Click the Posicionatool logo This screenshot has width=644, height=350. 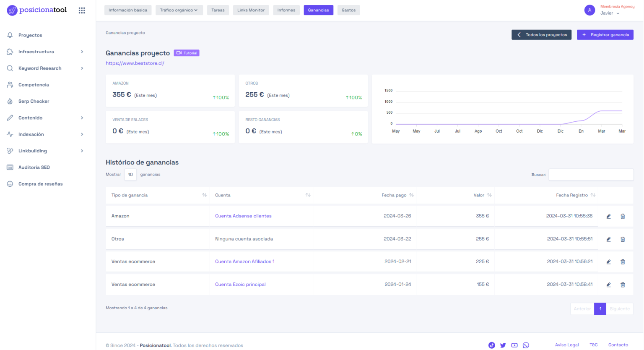pos(37,10)
